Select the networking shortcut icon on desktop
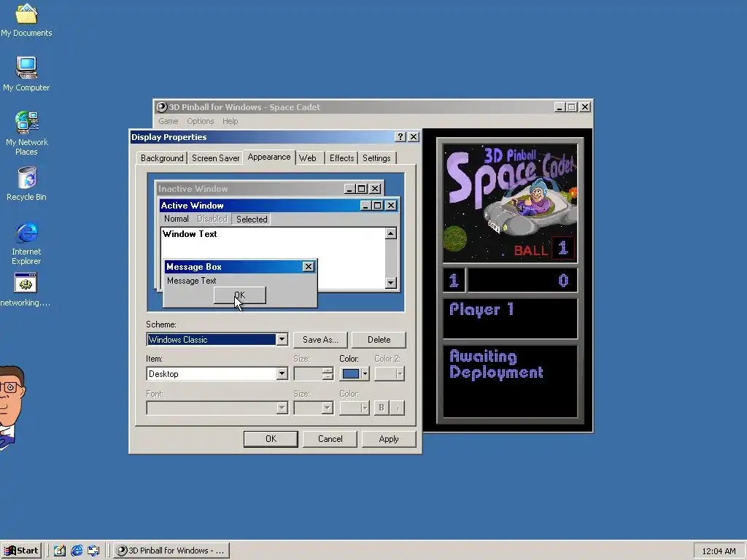Screen dimensions: 747x560 coord(26,289)
